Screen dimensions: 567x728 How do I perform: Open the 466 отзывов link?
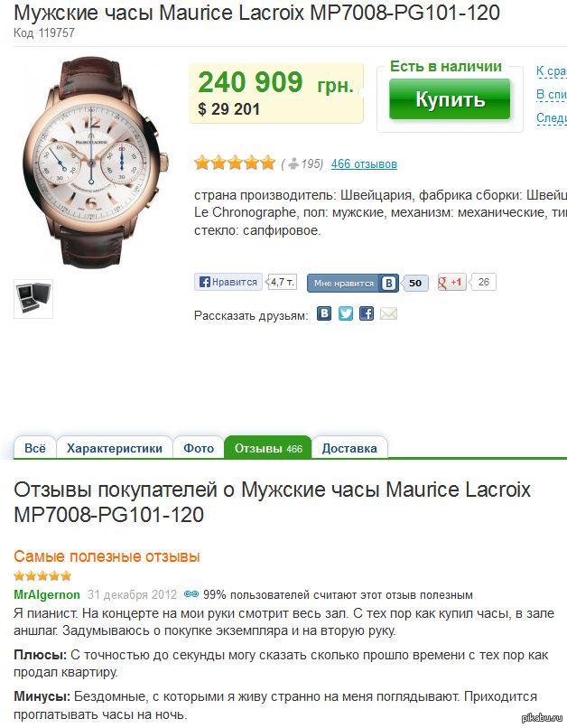[364, 163]
